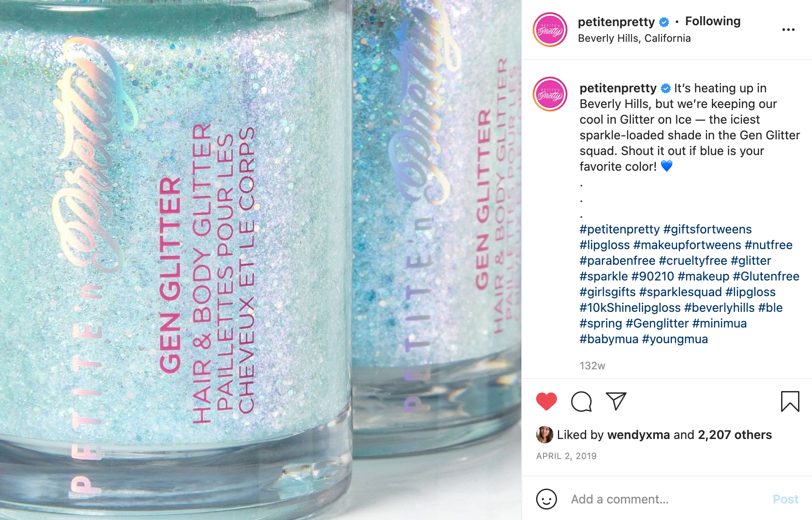Viewport: 812px width, 520px height.
Task: Click caption petitenpretty avatar
Action: 550,94
